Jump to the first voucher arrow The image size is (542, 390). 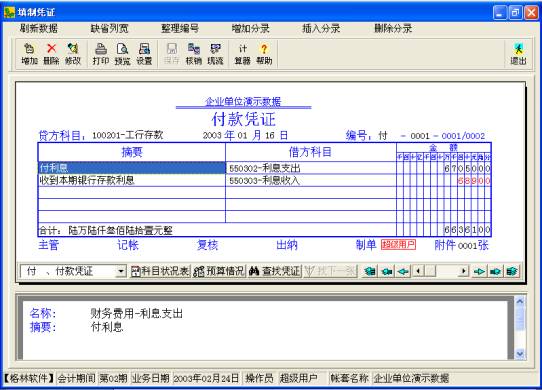click(370, 271)
